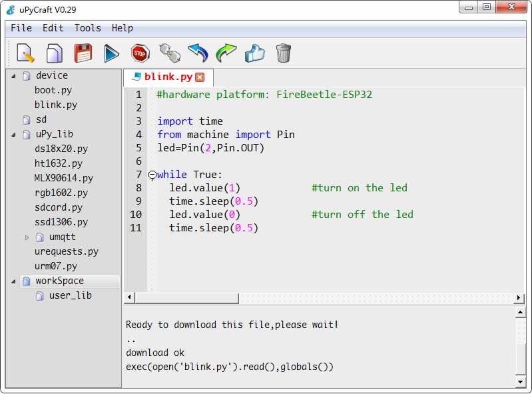
Task: Save file with the floppy disk icon
Action: (83, 53)
